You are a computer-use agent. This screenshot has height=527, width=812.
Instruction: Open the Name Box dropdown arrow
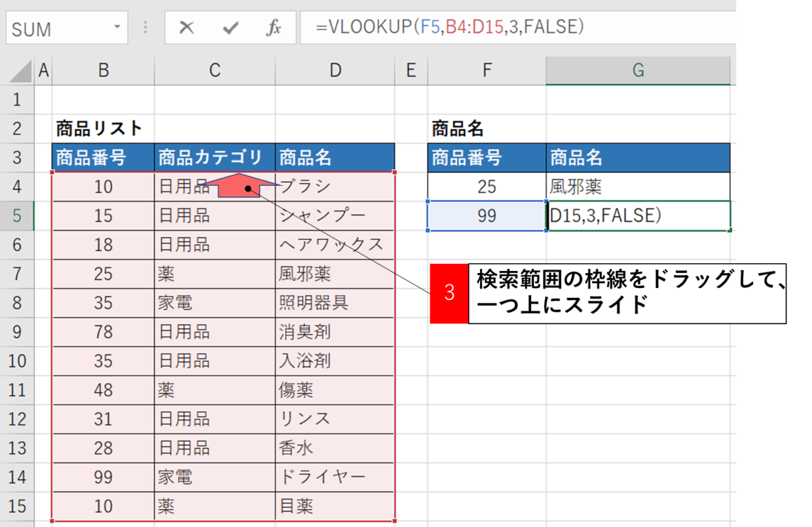click(x=117, y=27)
